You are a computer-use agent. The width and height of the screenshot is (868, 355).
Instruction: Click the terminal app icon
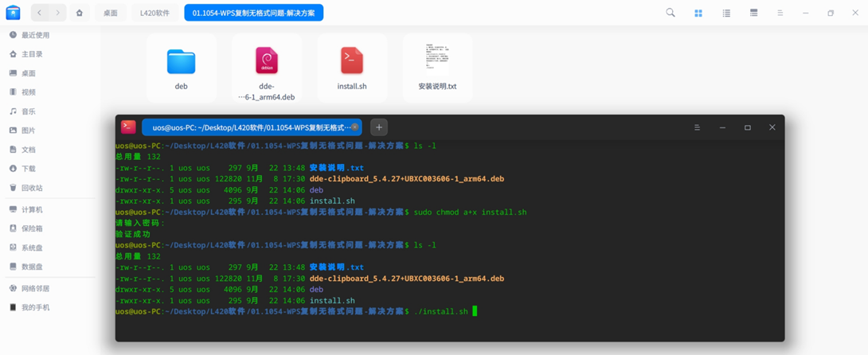pos(128,127)
